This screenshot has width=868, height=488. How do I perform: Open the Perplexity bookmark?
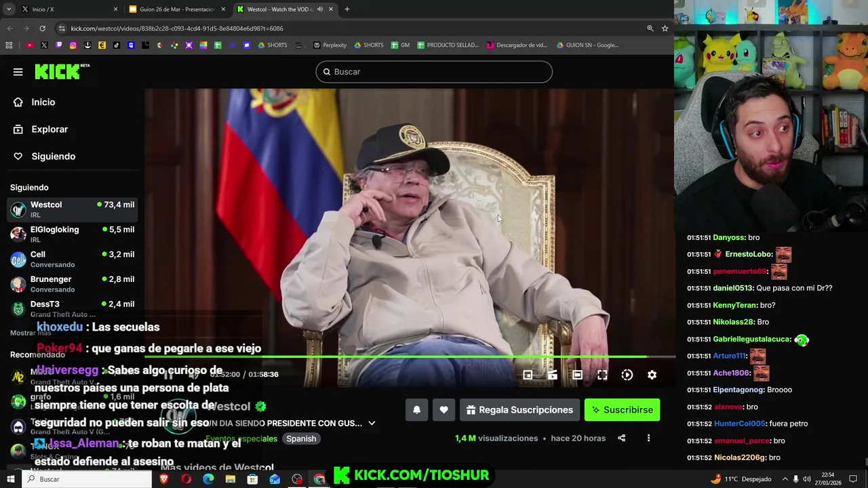[330, 45]
